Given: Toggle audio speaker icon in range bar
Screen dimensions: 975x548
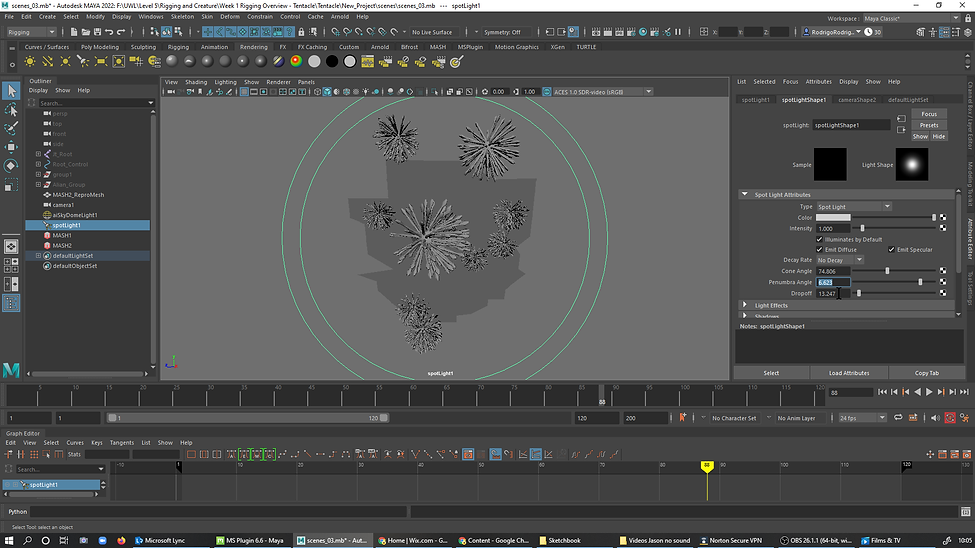Looking at the screenshot, I should [x=935, y=418].
